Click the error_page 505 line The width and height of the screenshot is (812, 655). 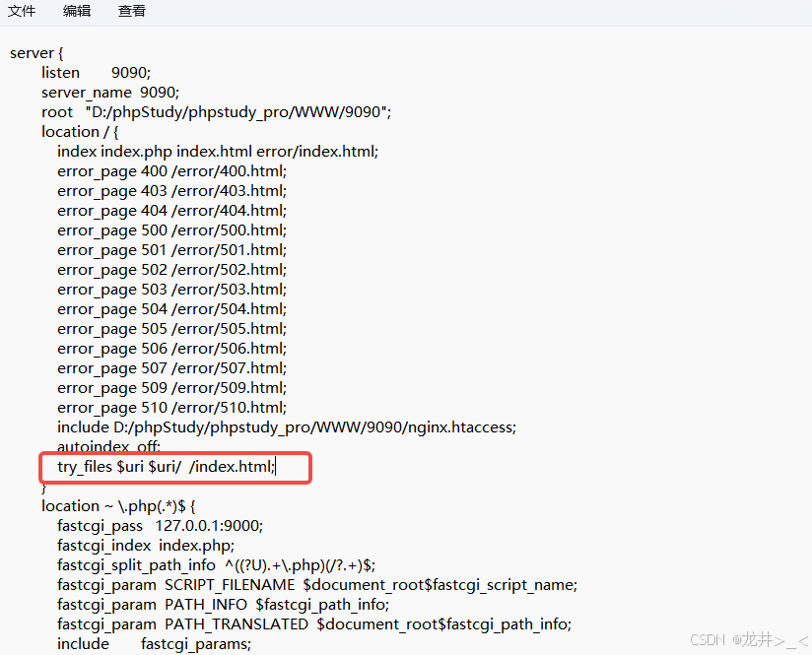(171, 328)
